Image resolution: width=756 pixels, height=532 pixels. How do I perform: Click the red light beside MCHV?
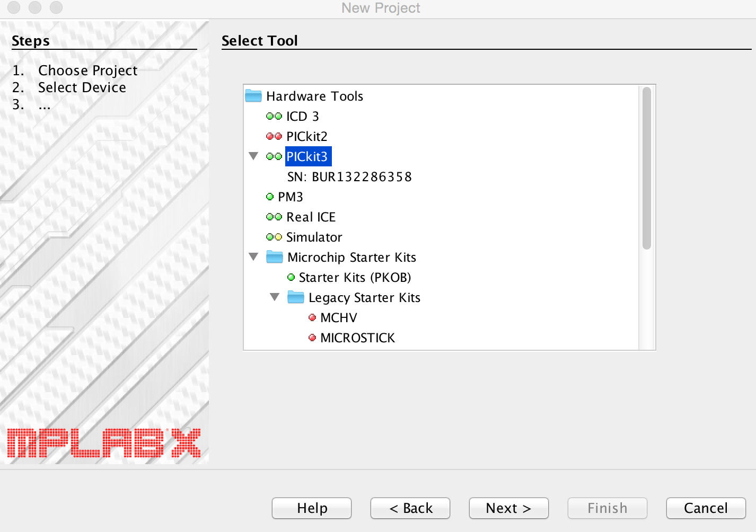click(312, 317)
